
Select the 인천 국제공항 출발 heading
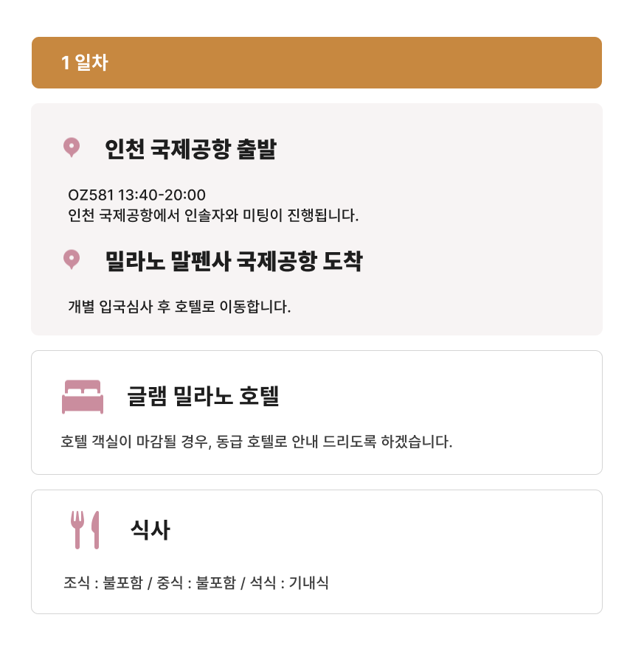190,150
